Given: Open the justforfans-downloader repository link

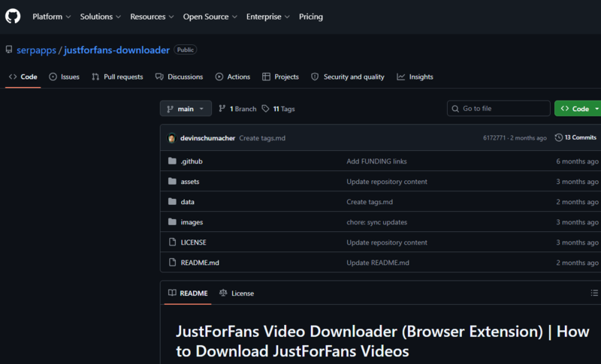Looking at the screenshot, I should [x=117, y=50].
